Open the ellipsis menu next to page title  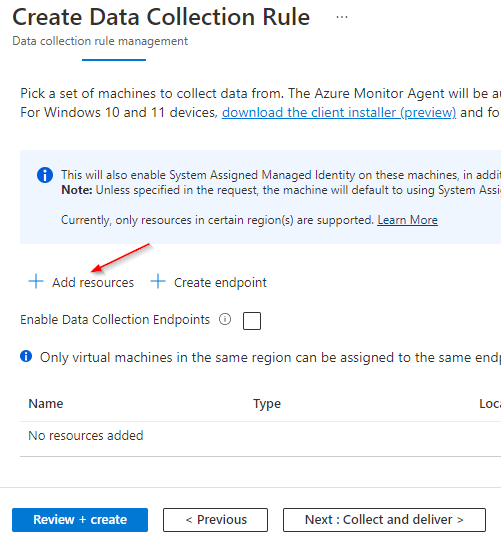342,17
